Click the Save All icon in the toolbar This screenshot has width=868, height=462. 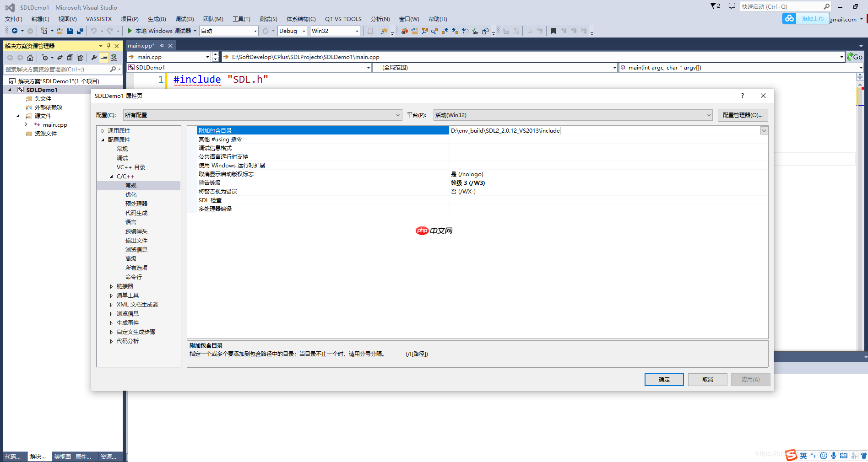pos(80,31)
